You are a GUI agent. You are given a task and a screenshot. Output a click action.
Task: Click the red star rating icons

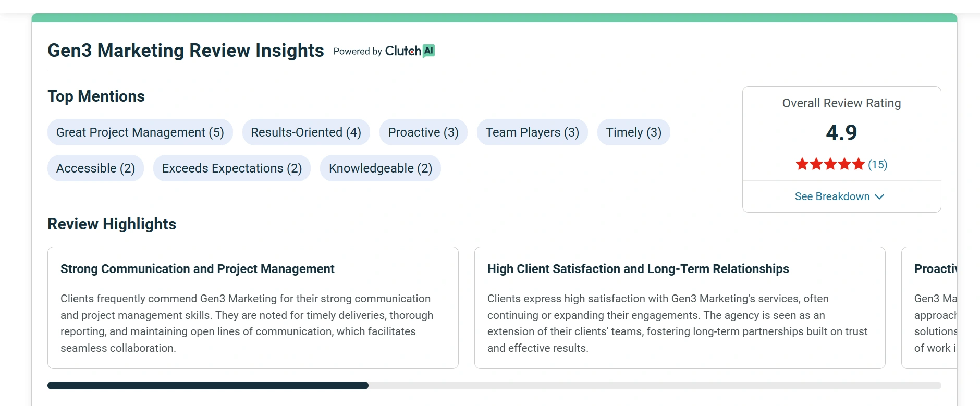[830, 165]
